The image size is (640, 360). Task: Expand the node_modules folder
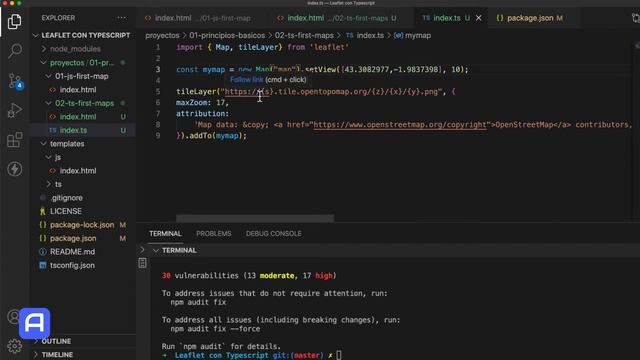pos(44,49)
